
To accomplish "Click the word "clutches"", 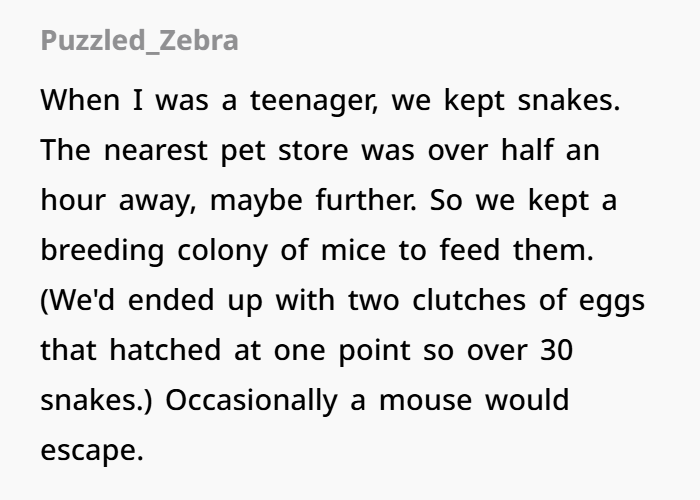I will click(x=469, y=299).
